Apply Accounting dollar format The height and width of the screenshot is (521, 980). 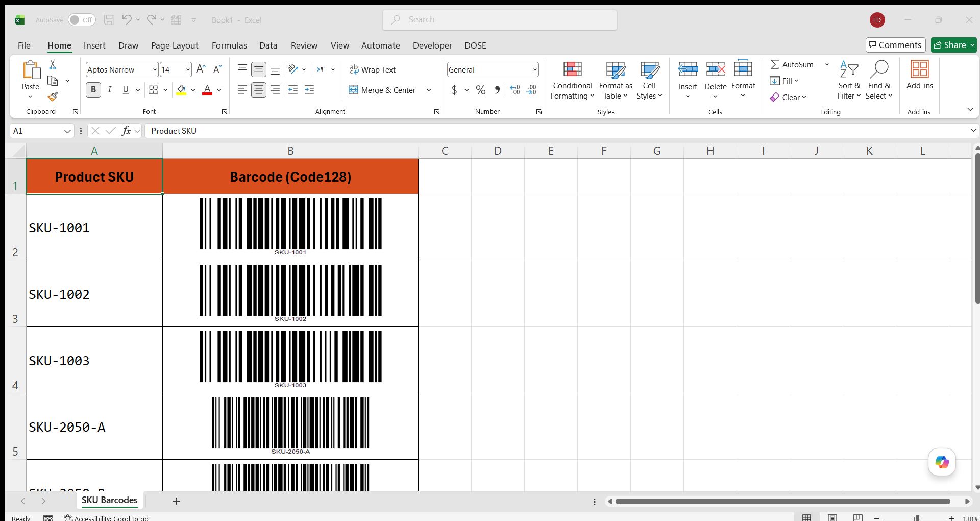454,90
